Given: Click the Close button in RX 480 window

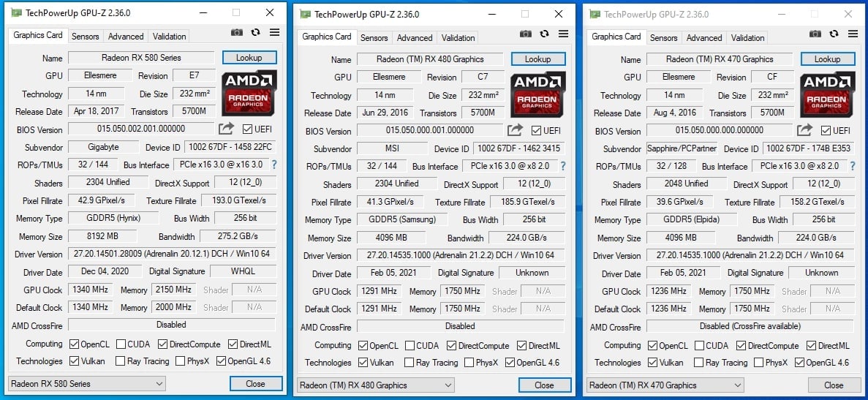Looking at the screenshot, I should [x=545, y=385].
